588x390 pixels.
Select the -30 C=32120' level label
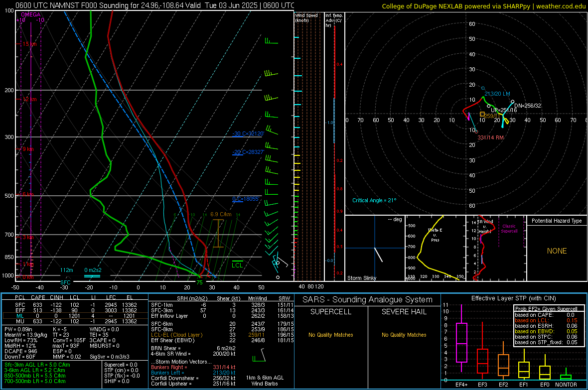click(x=248, y=133)
